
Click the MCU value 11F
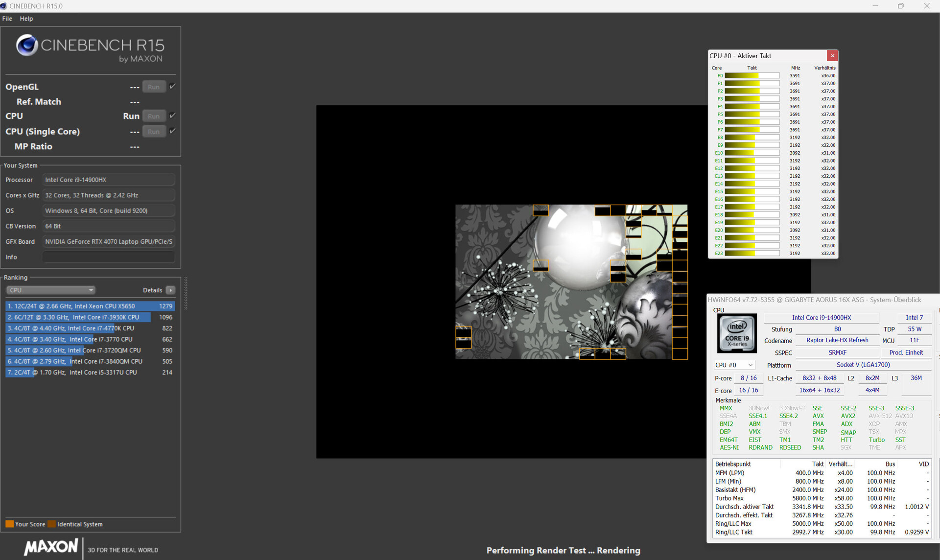pos(914,340)
